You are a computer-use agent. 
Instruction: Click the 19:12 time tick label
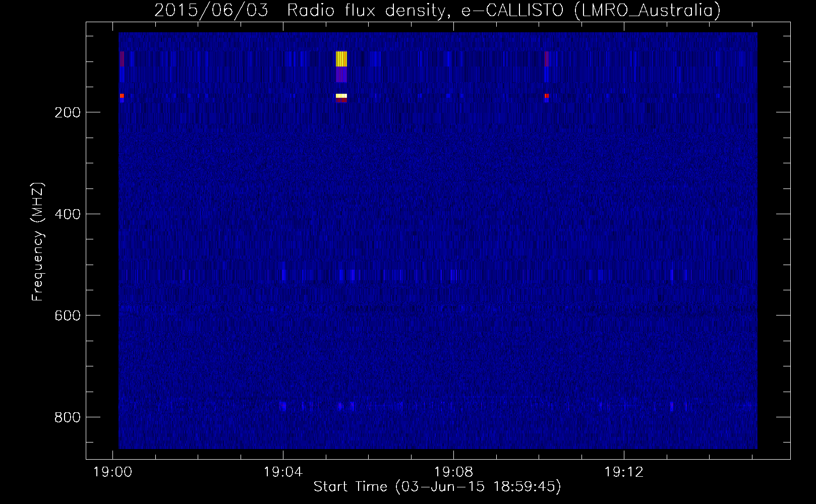pos(624,472)
